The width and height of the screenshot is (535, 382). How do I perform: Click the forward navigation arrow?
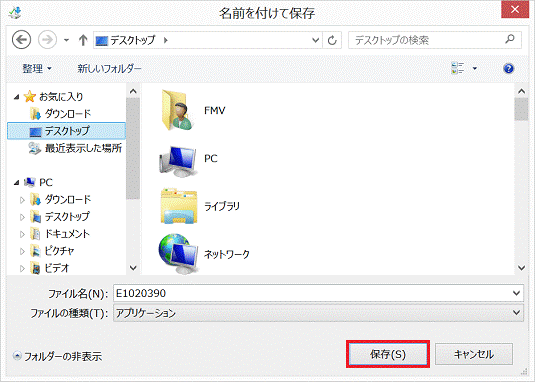coord(47,40)
